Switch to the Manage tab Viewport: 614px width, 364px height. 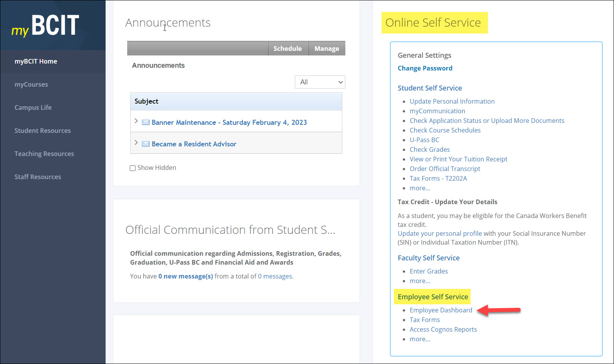(326, 49)
